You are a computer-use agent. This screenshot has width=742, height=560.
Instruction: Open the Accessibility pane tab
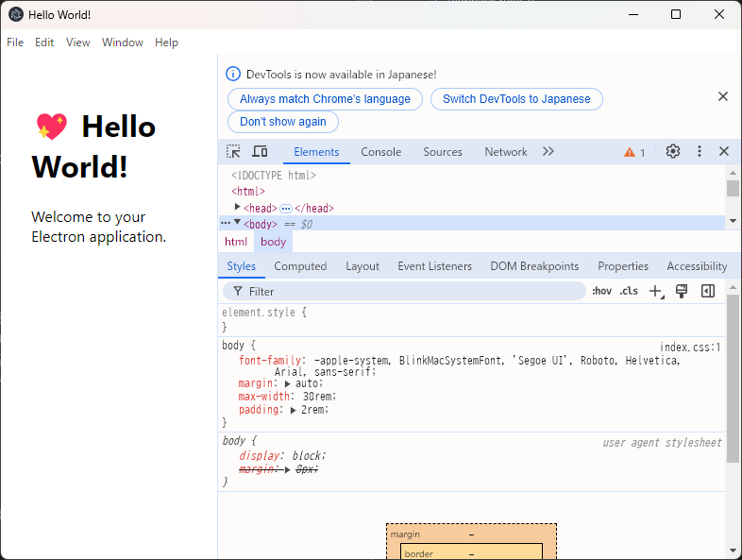[697, 266]
